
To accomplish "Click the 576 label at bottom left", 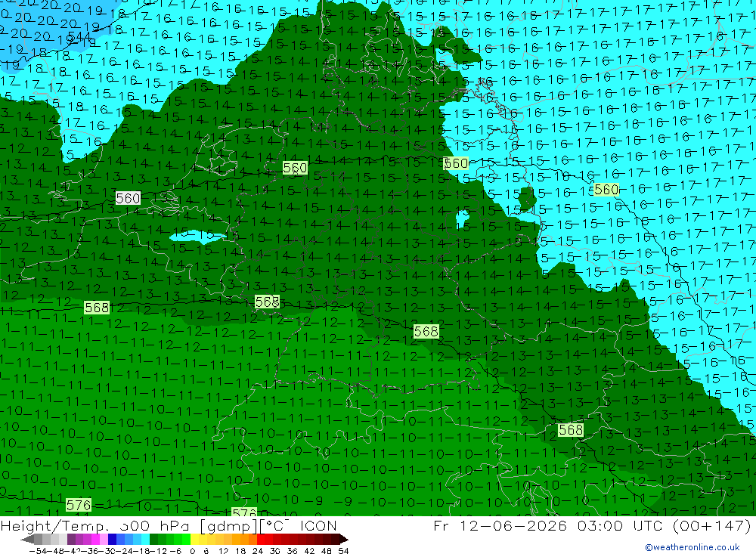I will coord(79,505).
